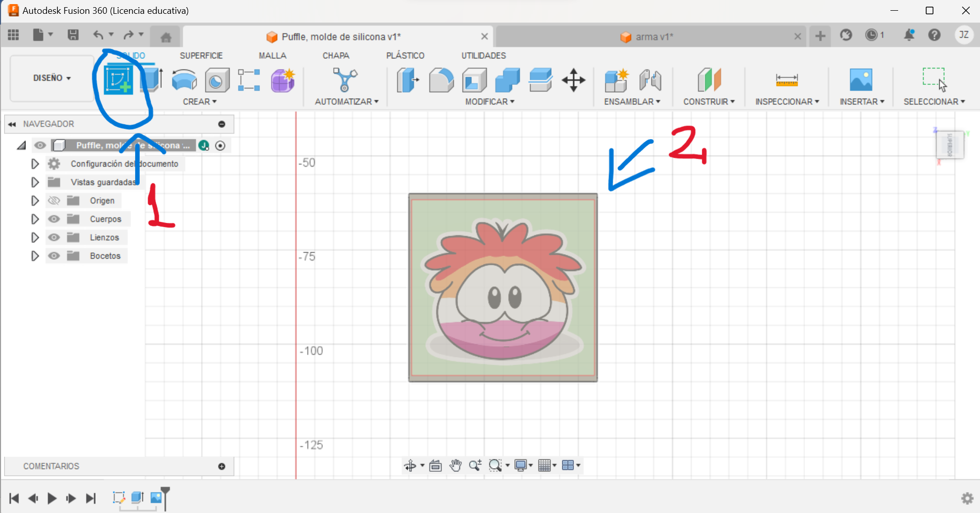
Task: Hide the Lienzos folder
Action: coord(54,237)
